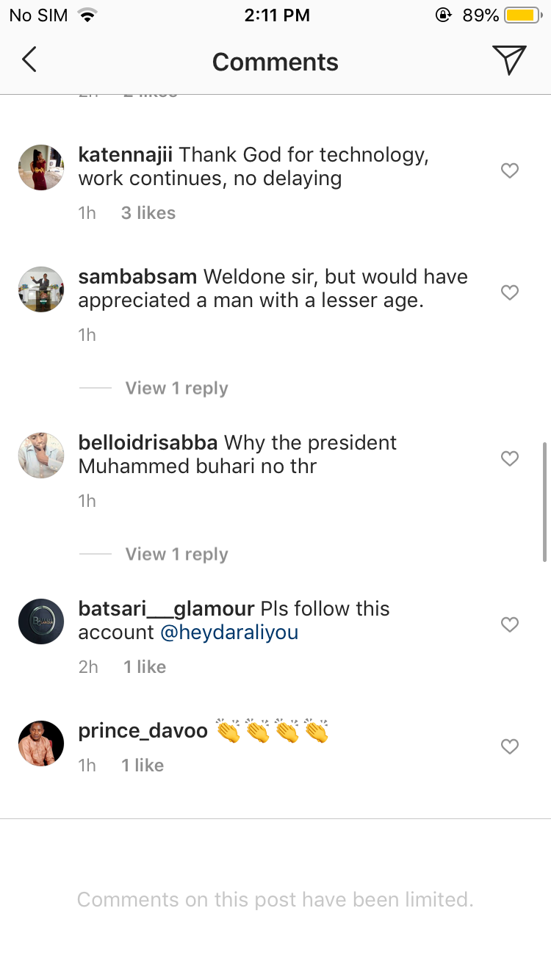This screenshot has width=551, height=980.
Task: Open the @heydaraliyou mention link
Action: coord(229,633)
